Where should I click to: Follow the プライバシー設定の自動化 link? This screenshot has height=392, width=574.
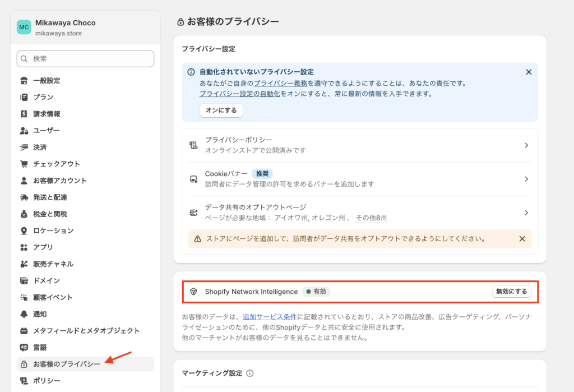click(x=240, y=94)
